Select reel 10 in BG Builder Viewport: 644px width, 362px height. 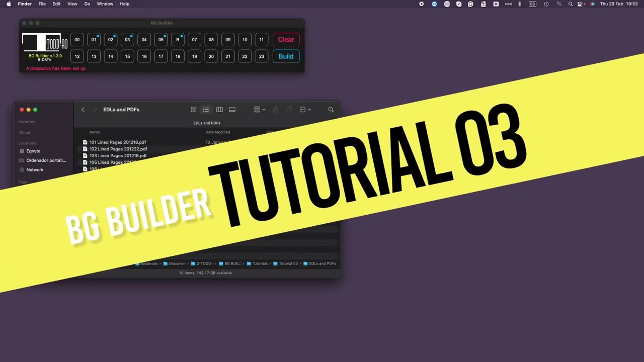point(245,40)
